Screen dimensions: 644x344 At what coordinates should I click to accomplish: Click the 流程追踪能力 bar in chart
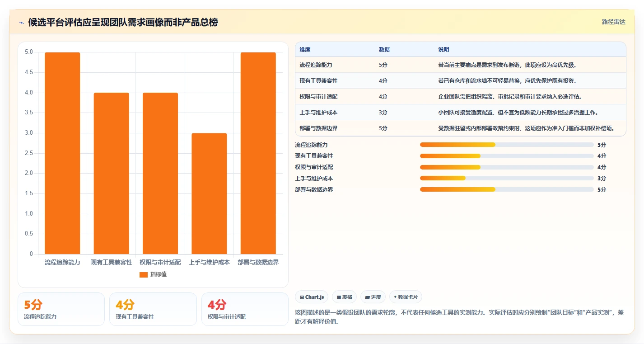click(x=62, y=153)
